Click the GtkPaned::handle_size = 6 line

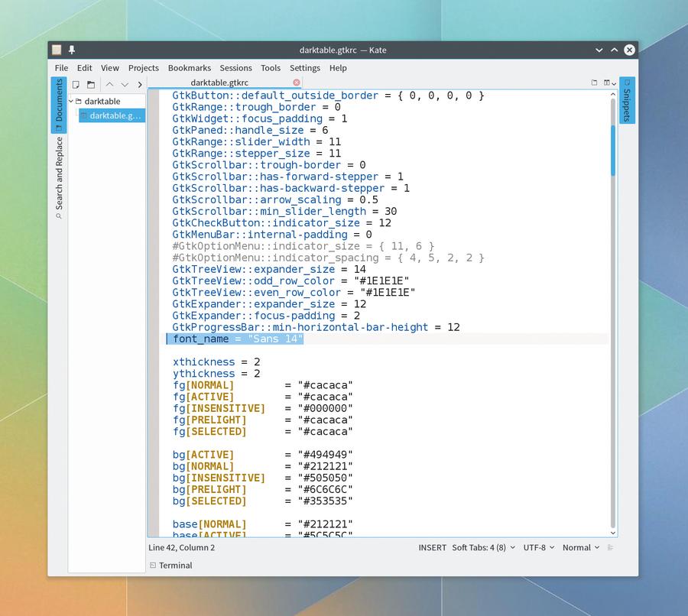point(250,130)
